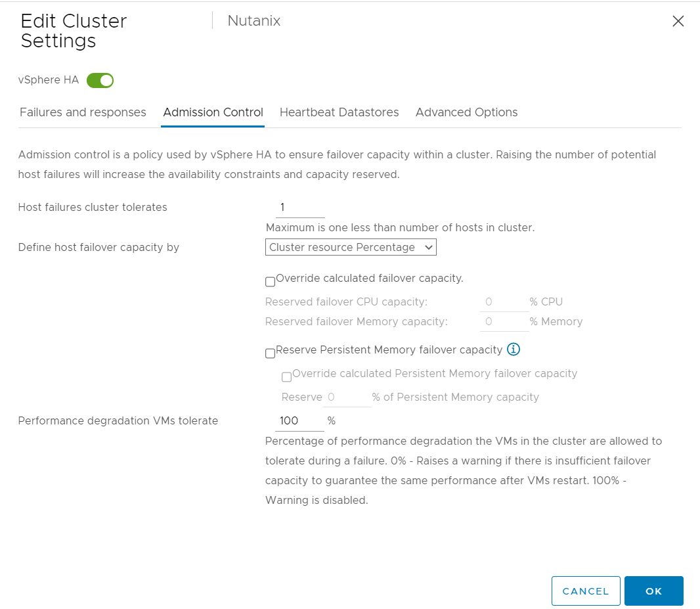Click the Persistent Memory Reserve percentage field
The width and height of the screenshot is (700, 609).
[346, 397]
